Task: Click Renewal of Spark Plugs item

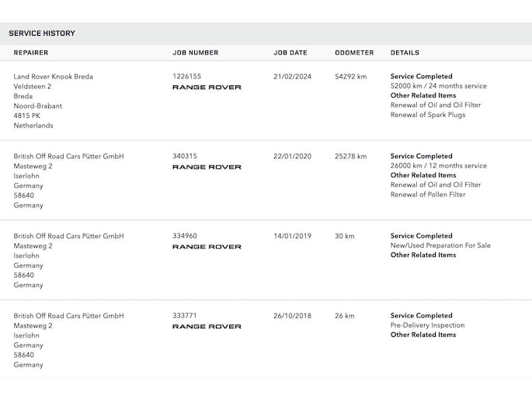Action: tap(428, 115)
